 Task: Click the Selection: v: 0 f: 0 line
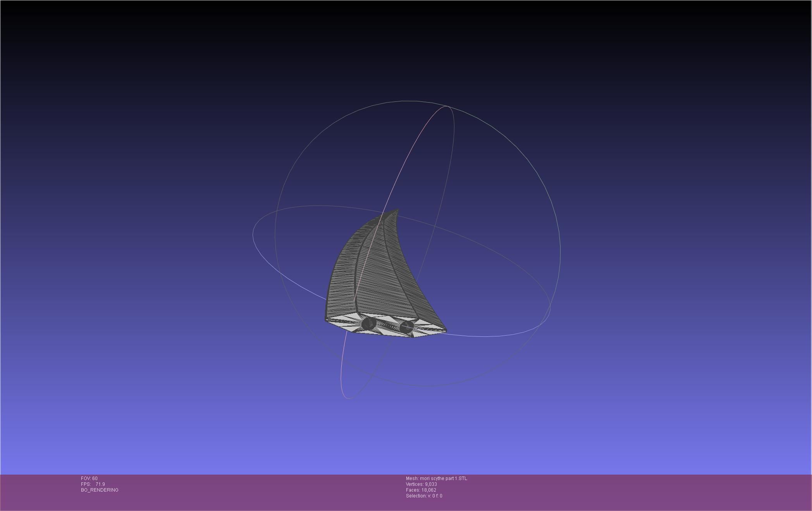tap(424, 496)
